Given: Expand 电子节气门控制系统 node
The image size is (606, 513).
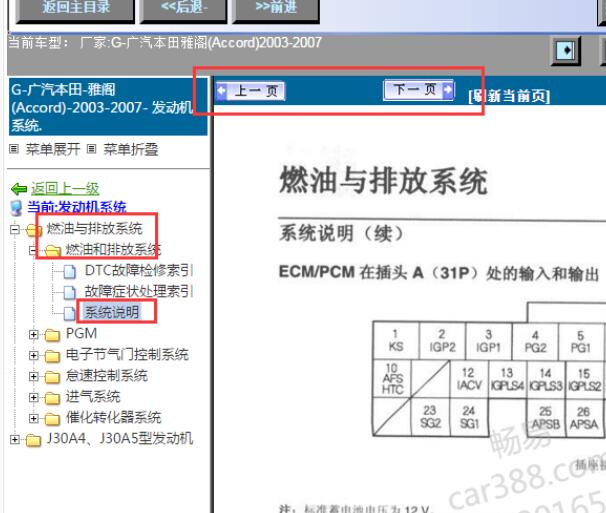Looking at the screenshot, I should click(34, 355).
